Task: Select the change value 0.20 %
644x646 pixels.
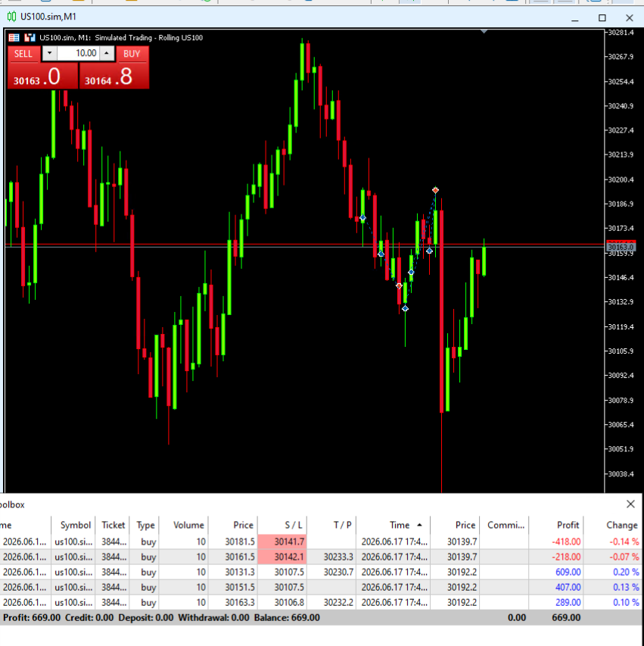Action: point(626,573)
